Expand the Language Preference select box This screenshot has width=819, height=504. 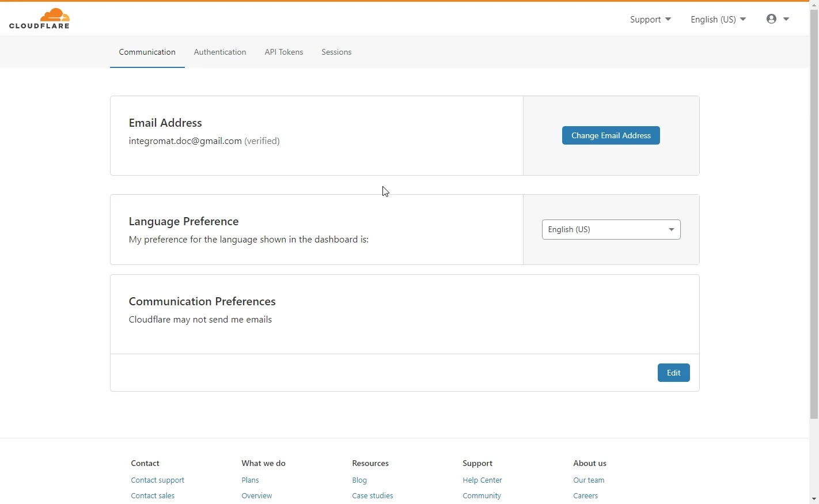pyautogui.click(x=611, y=229)
